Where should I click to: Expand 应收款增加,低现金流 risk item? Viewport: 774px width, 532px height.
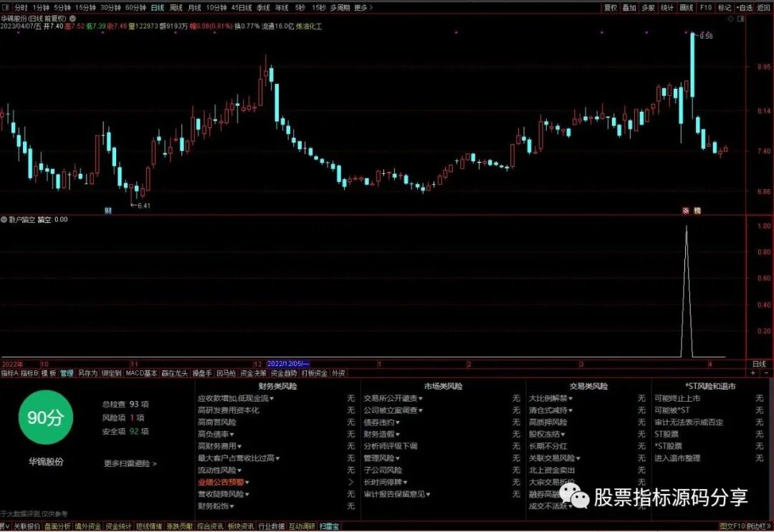click(x=236, y=398)
